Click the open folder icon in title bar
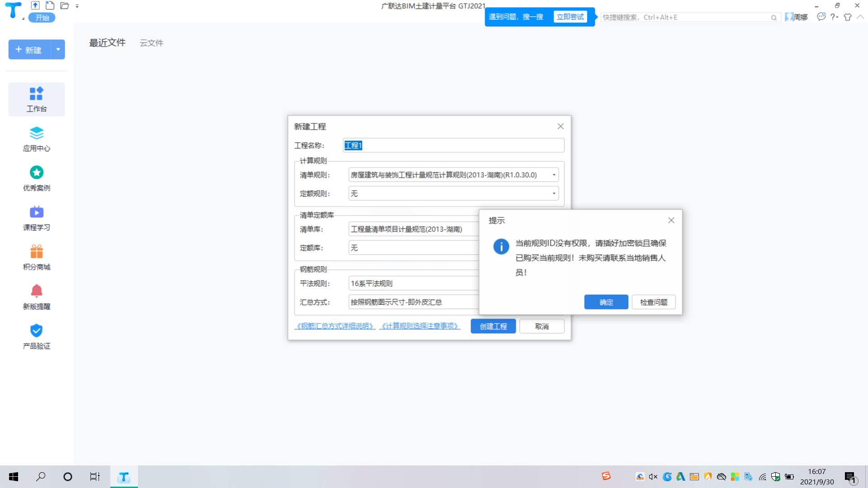Screen dimensions: 868x488 pyautogui.click(x=65, y=5)
